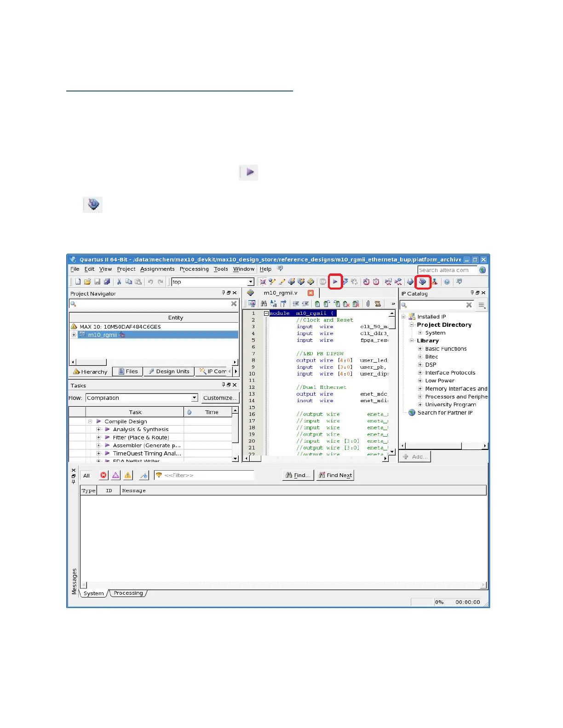Select the University Program library item
Screen dimensions: 563x728
pos(450,405)
